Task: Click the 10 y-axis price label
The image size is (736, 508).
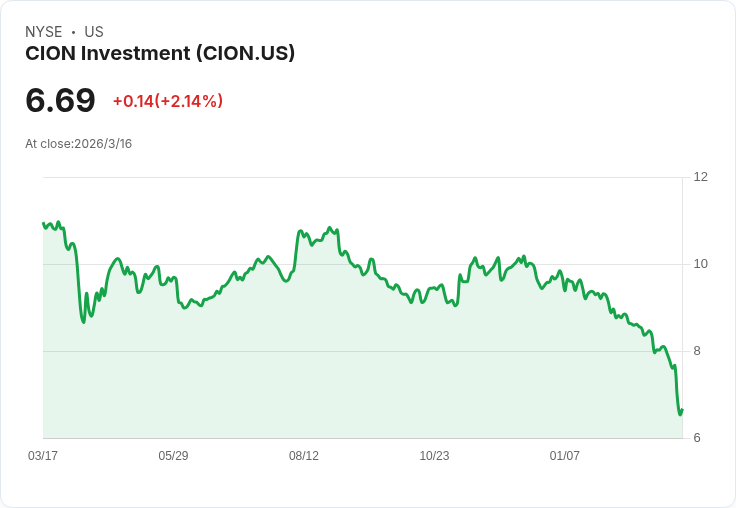Action: click(700, 264)
